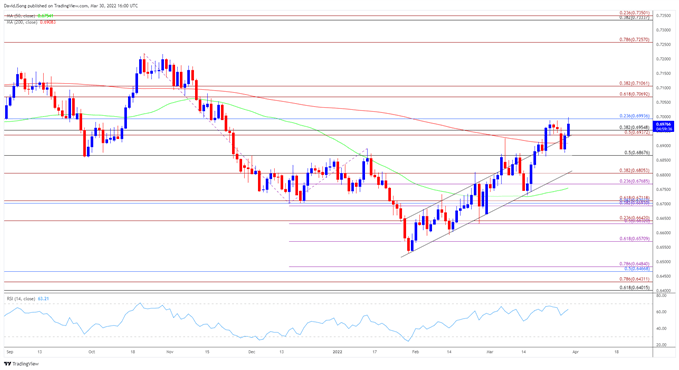Click the 40.00 level on the RSI axis

tap(661, 328)
